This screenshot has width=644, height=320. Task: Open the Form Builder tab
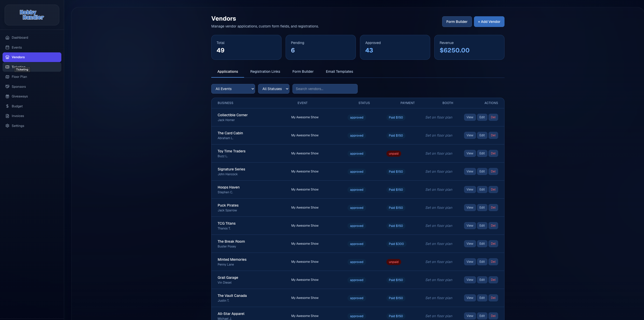pos(303,71)
